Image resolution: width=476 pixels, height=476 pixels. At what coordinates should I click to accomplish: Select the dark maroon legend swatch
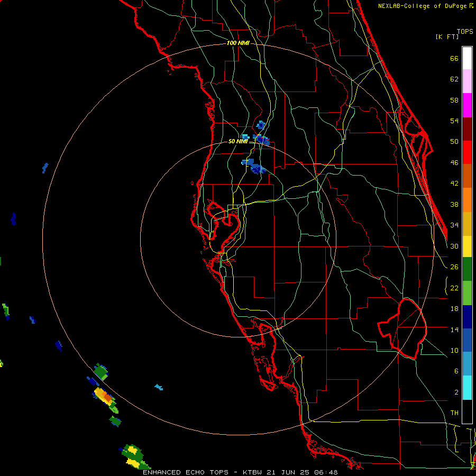tap(467, 129)
